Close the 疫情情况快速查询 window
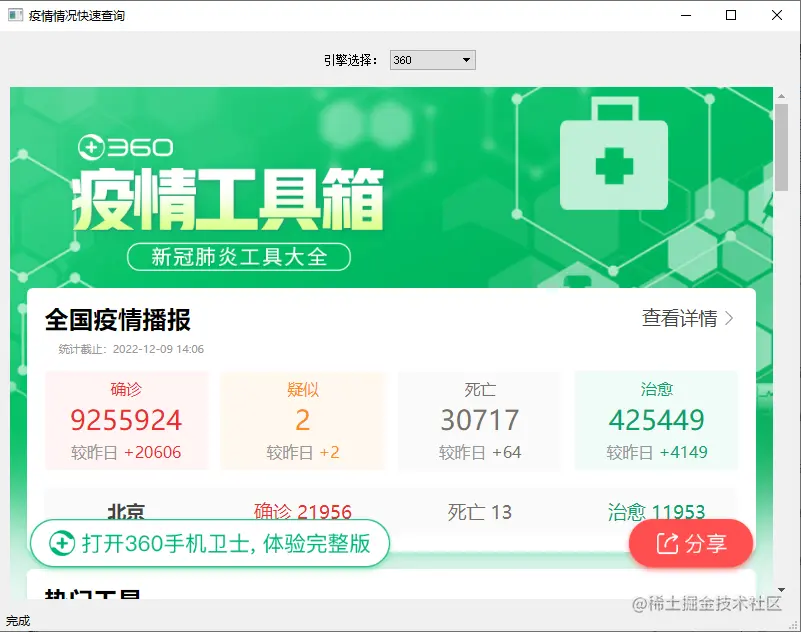 (x=776, y=15)
